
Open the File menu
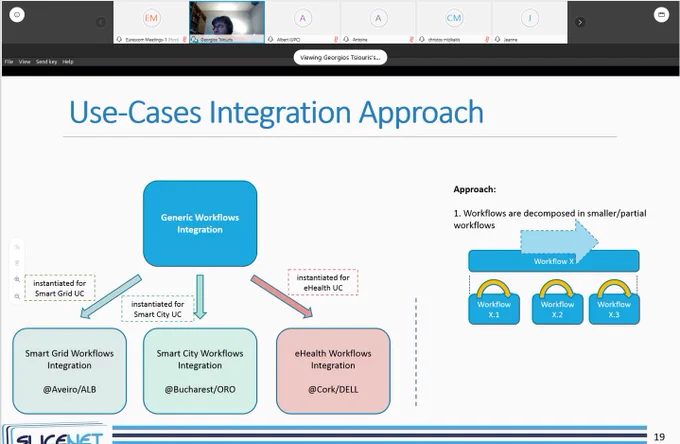[x=9, y=62]
